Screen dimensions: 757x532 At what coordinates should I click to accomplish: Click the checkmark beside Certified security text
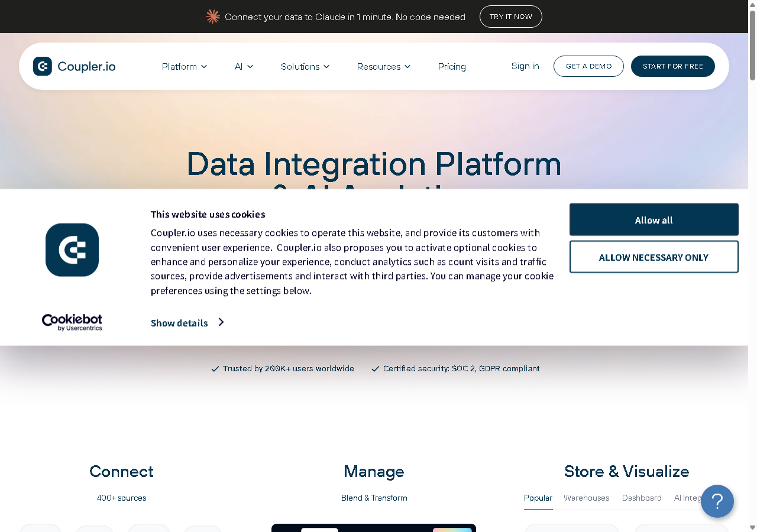[375, 369]
